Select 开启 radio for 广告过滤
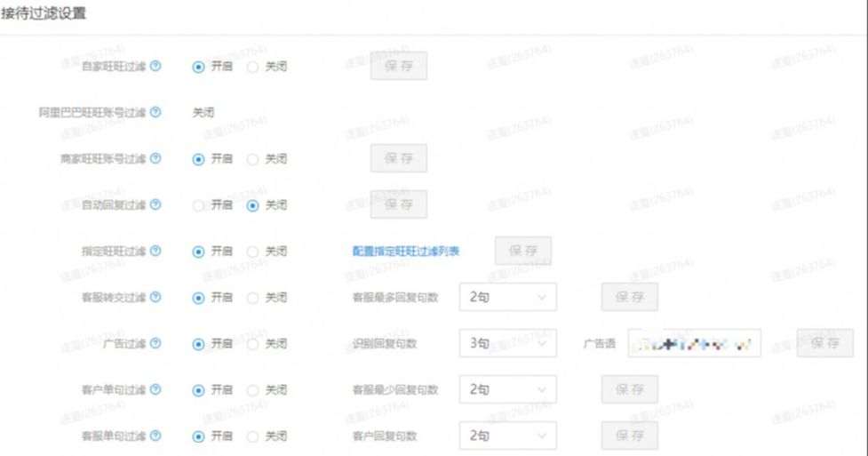This screenshot has width=868, height=456. tap(198, 345)
